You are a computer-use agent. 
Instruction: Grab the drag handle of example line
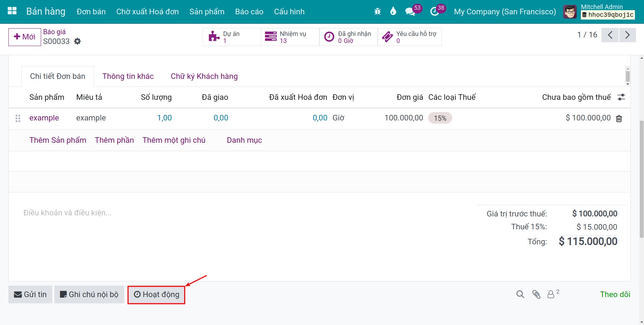[x=18, y=118]
